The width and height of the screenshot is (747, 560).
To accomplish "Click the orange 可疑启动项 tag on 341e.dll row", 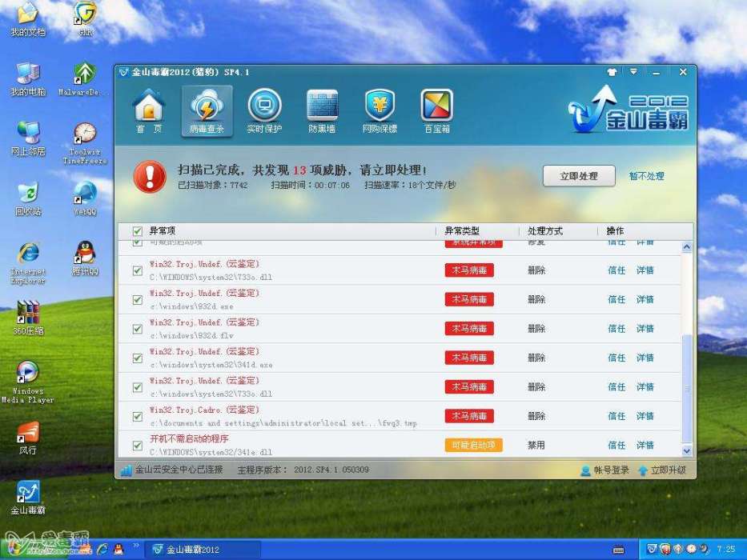I will [x=473, y=446].
